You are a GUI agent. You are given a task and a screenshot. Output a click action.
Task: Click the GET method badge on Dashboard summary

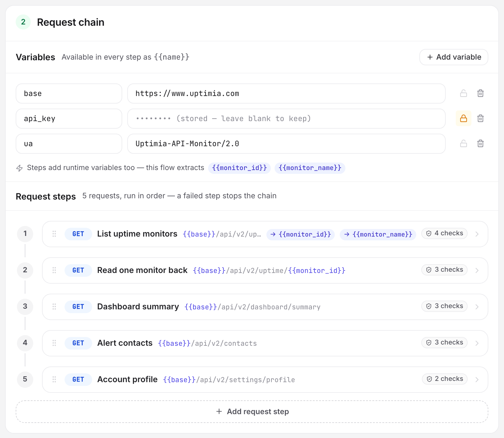pyautogui.click(x=78, y=307)
